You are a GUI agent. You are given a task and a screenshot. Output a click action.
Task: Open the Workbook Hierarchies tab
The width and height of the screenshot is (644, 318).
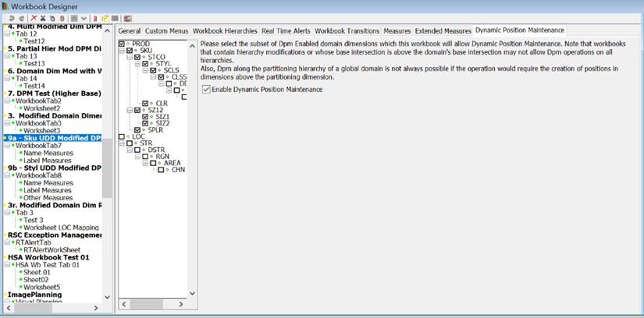coord(225,30)
